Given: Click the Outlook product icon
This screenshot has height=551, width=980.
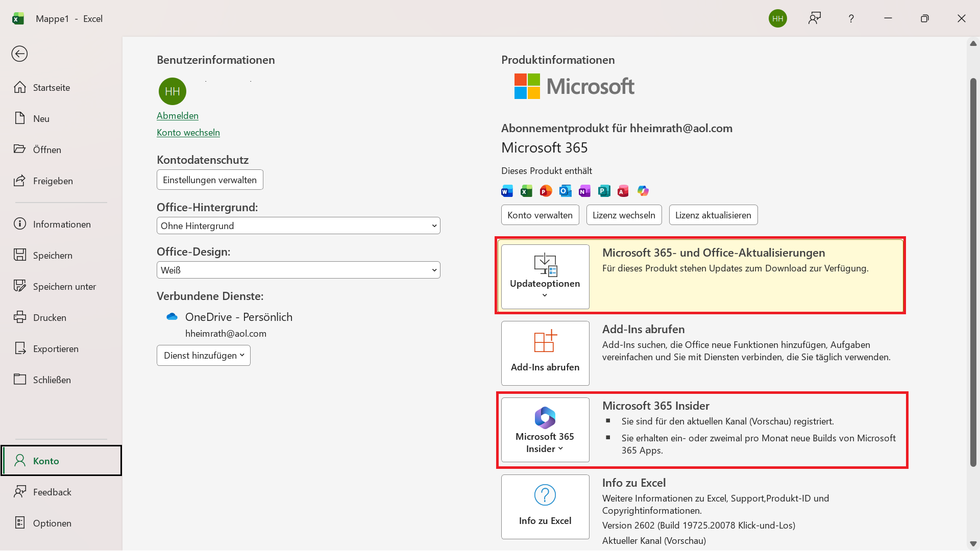Looking at the screenshot, I should pos(565,191).
